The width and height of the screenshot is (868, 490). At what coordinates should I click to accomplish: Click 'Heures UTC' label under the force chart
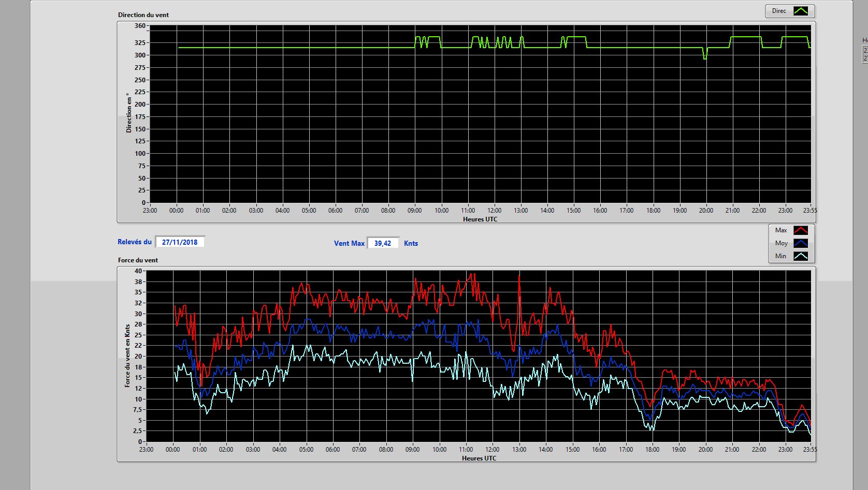coord(479,458)
